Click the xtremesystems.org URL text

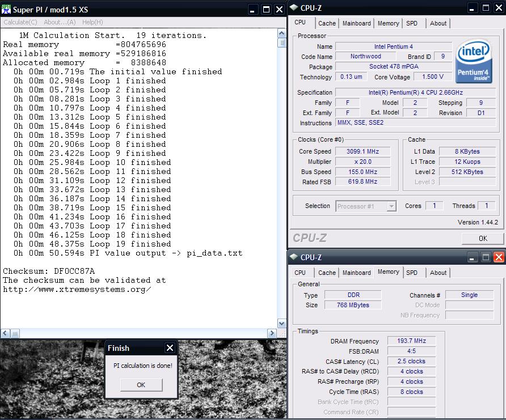pyautogui.click(x=77, y=290)
